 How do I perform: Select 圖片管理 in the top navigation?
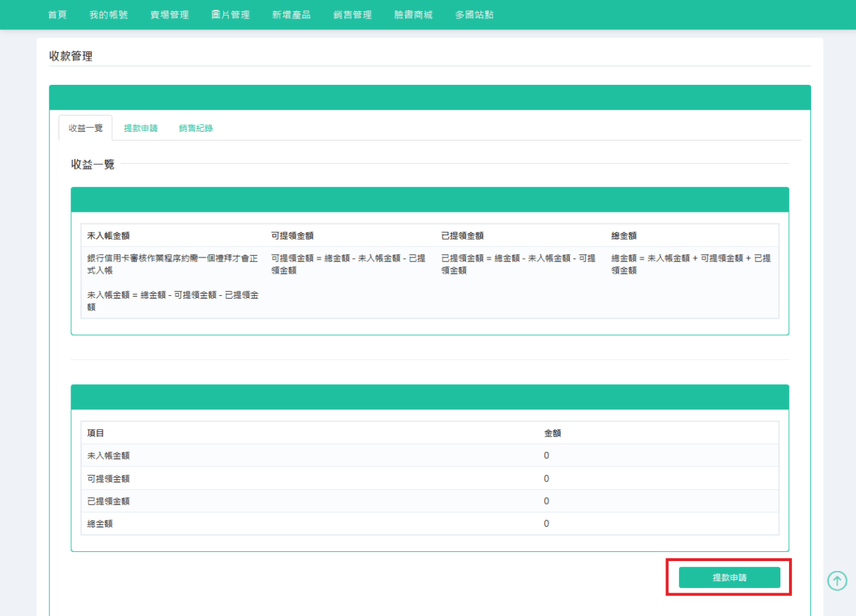230,15
